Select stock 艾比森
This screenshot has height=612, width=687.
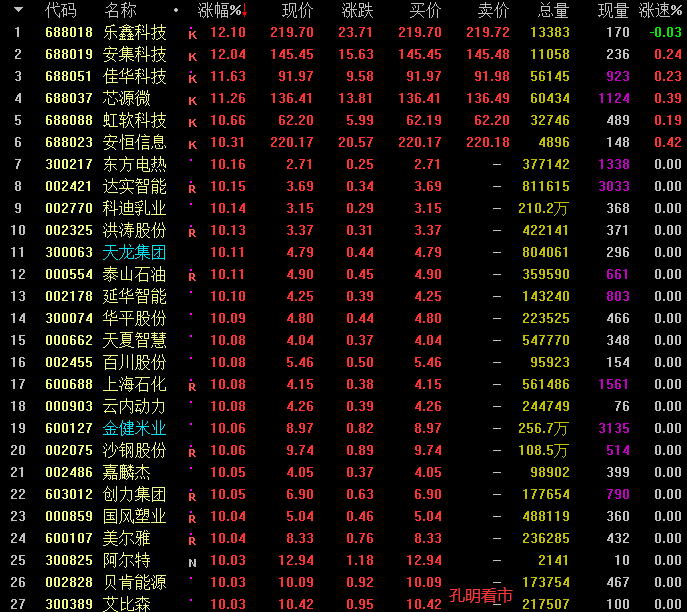coord(127,604)
